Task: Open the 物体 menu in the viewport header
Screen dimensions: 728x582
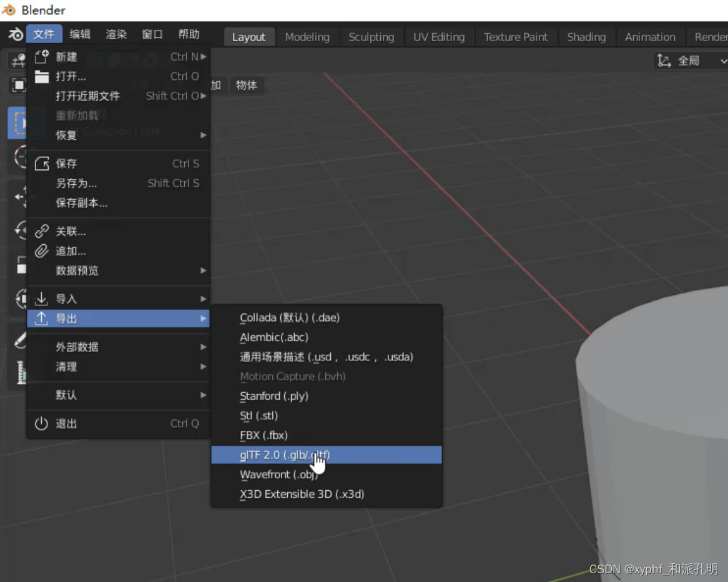Action: tap(247, 86)
